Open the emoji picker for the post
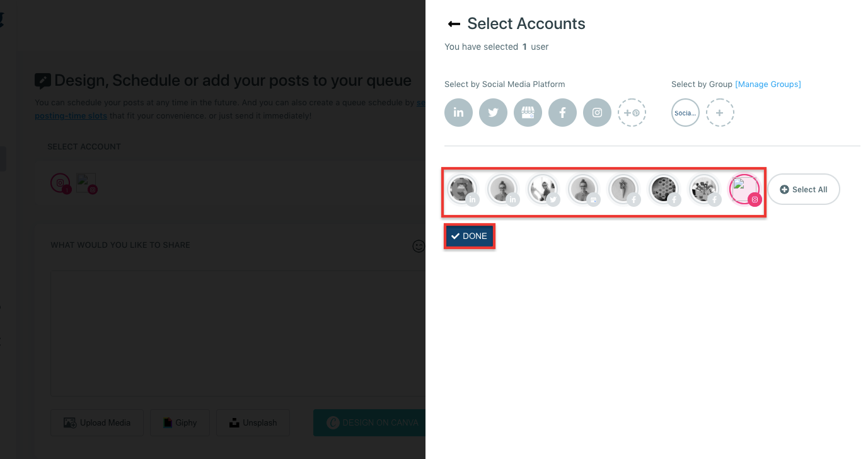 pyautogui.click(x=419, y=246)
